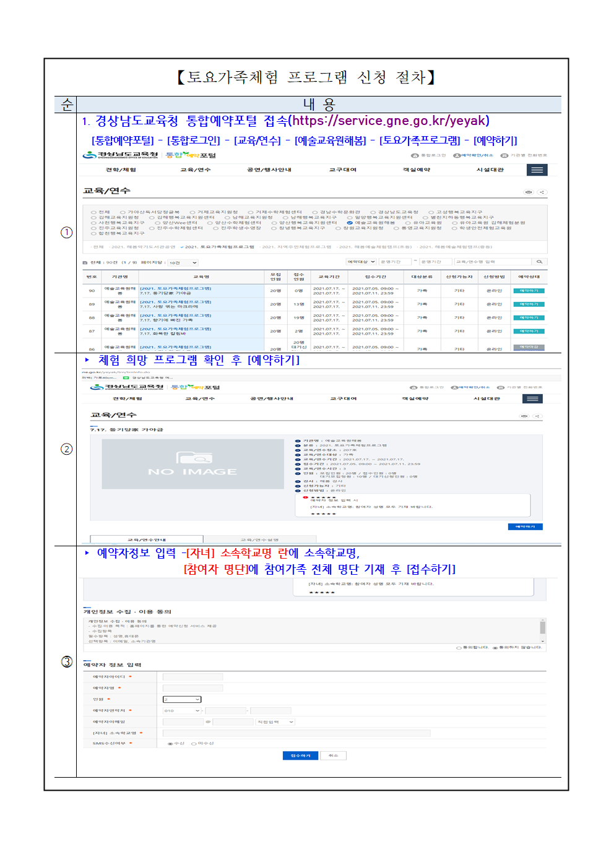Image resolution: width=614 pixels, height=868 pixels.
Task: Select 전체 institution radio filter
Action: tap(93, 212)
